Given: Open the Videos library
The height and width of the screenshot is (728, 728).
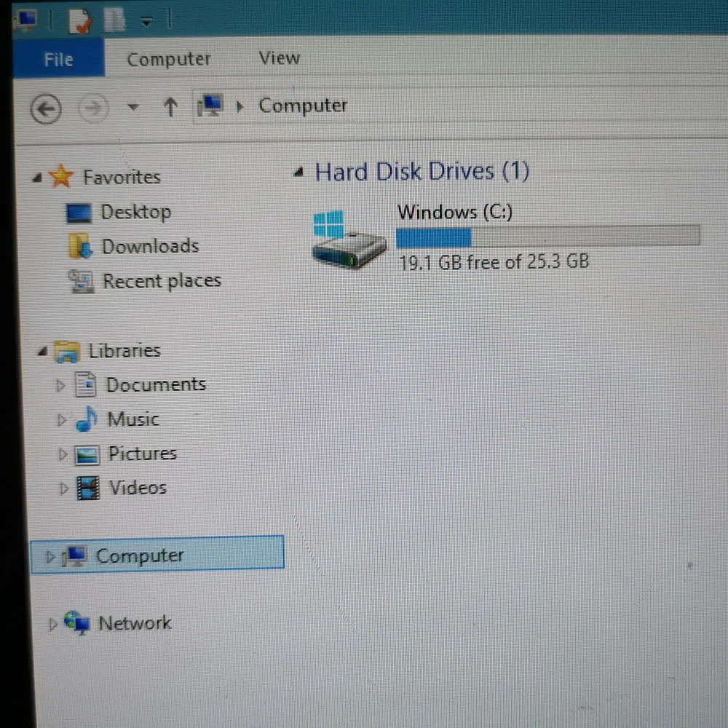Looking at the screenshot, I should pyautogui.click(x=138, y=488).
